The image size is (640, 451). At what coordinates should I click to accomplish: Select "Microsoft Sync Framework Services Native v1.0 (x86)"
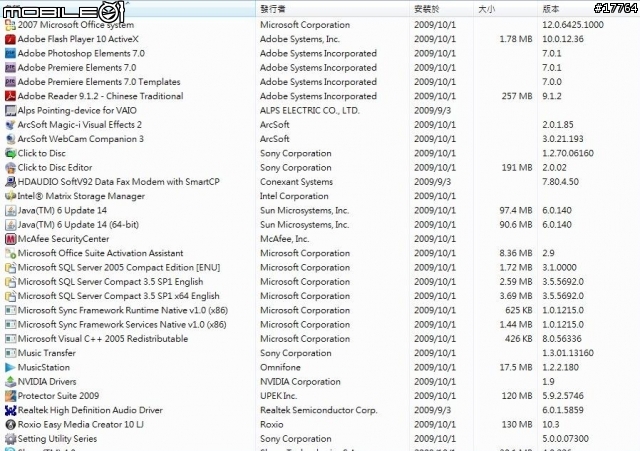(x=122, y=324)
